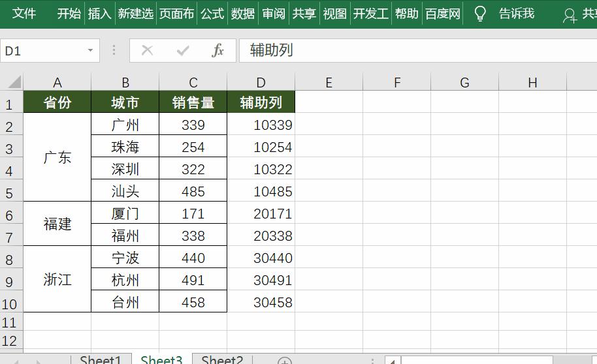Click the sales value 485
Viewport: 597px width, 364px height.
click(x=193, y=190)
